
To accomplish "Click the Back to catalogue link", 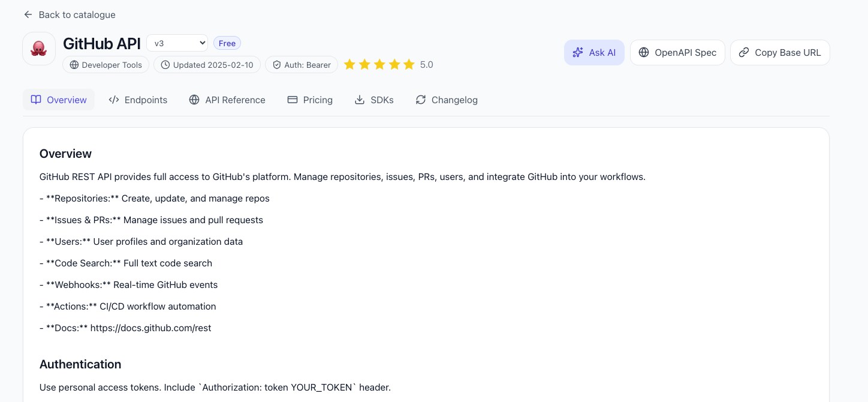I will click(x=77, y=14).
